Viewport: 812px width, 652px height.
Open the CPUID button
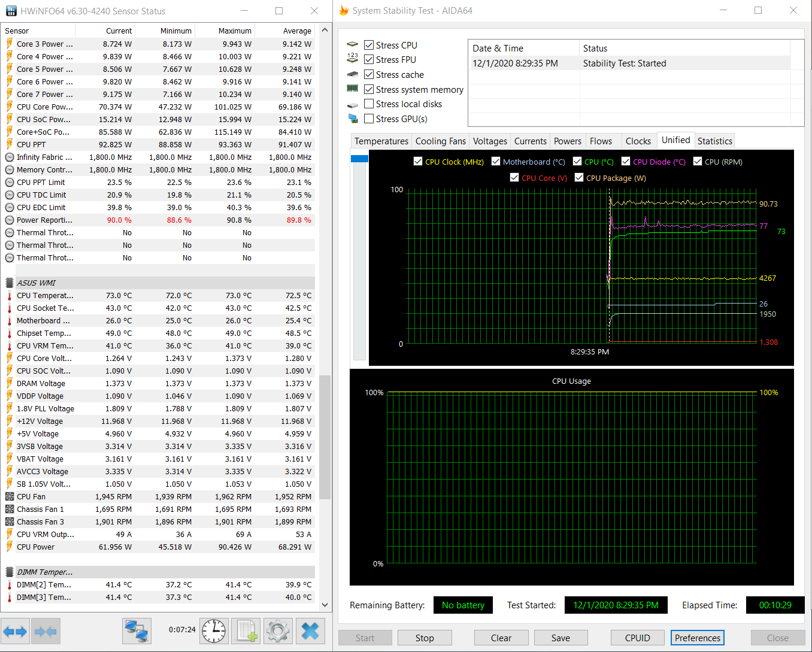coord(637,638)
